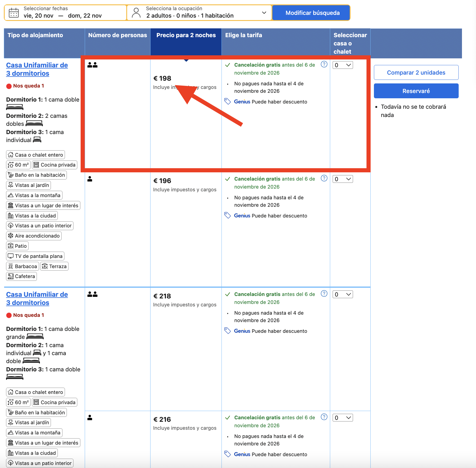Click the person icon in occupancy selector
Viewport: 476px width, 468px height.
[136, 13]
